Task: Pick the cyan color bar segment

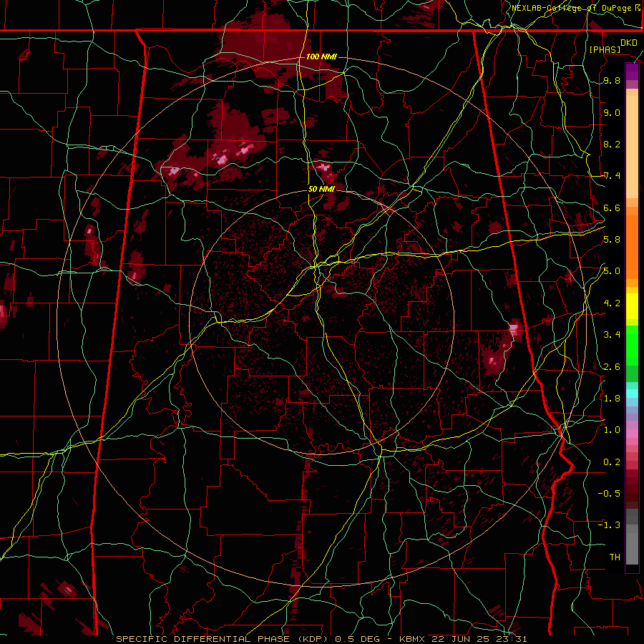Action: 632,394
